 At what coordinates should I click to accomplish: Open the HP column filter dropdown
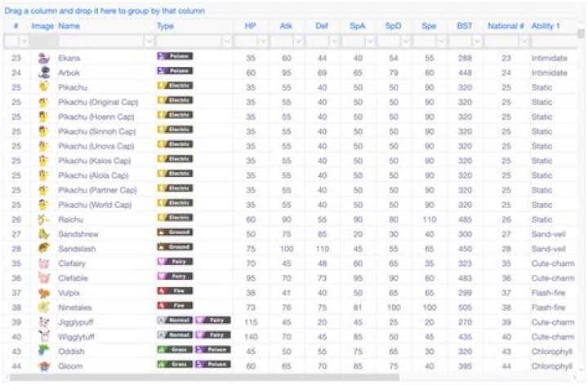click(x=263, y=41)
